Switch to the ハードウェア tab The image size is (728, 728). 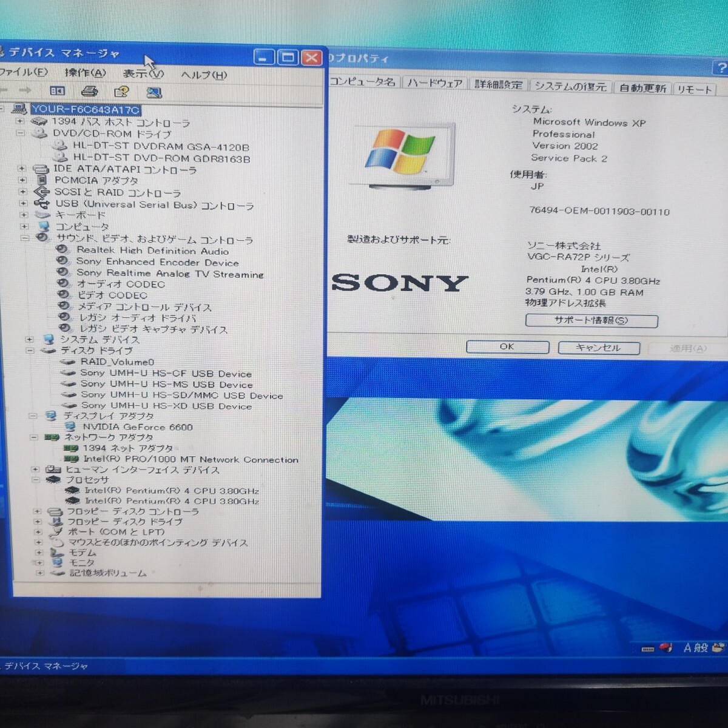(434, 83)
